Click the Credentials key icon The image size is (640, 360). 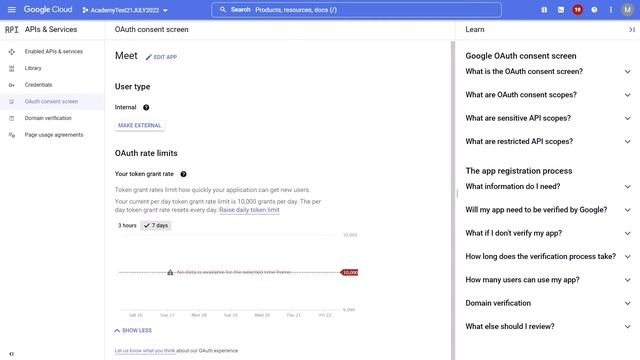tap(11, 85)
